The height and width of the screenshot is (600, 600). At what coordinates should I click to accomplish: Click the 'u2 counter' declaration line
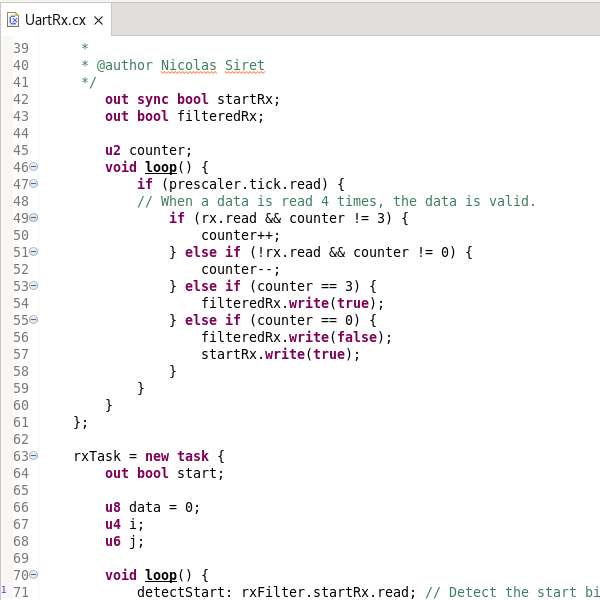148,150
